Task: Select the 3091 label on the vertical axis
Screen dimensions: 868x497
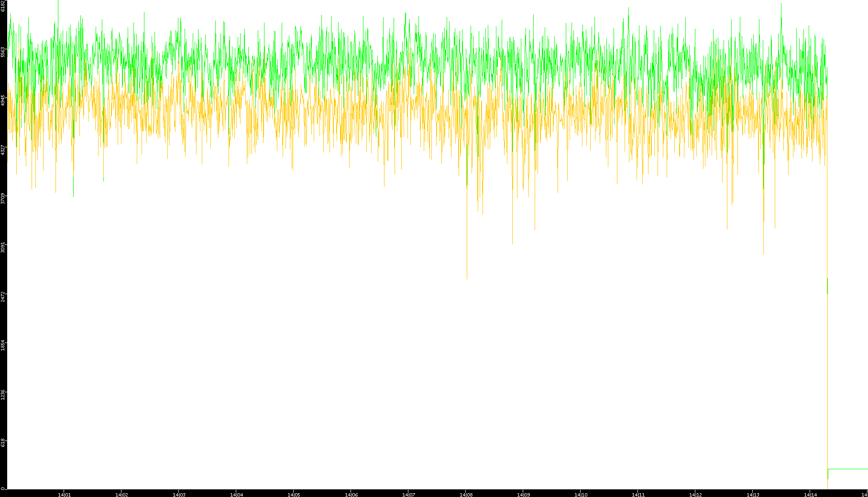Action: coord(3,248)
